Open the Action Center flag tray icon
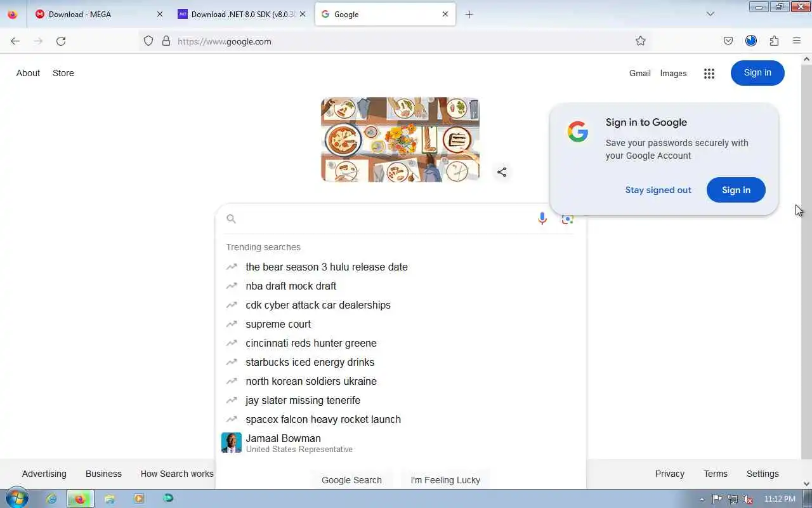 tap(717, 499)
